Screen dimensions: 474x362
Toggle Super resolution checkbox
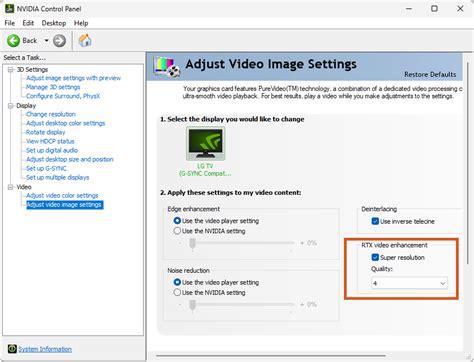[375, 257]
